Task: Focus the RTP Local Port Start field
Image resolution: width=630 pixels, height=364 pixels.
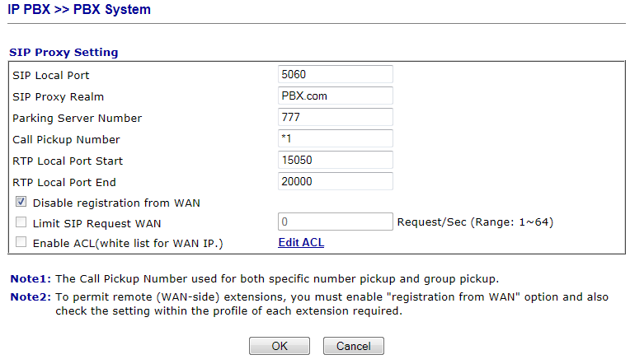Action: click(336, 160)
